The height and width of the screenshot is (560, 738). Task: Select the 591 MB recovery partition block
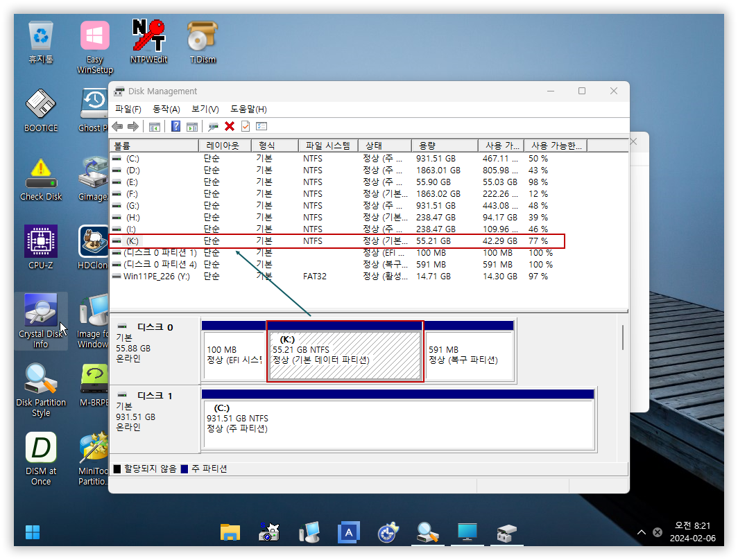[469, 351]
